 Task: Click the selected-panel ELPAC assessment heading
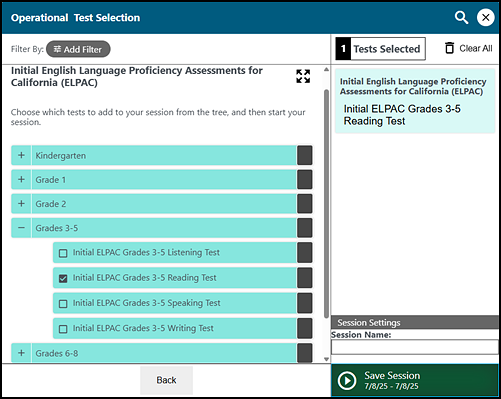tap(413, 86)
